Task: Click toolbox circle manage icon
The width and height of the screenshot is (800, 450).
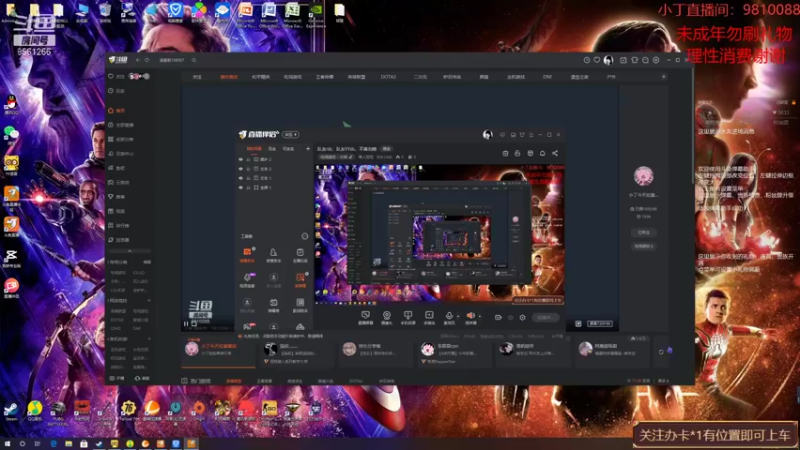Action: 305,236
